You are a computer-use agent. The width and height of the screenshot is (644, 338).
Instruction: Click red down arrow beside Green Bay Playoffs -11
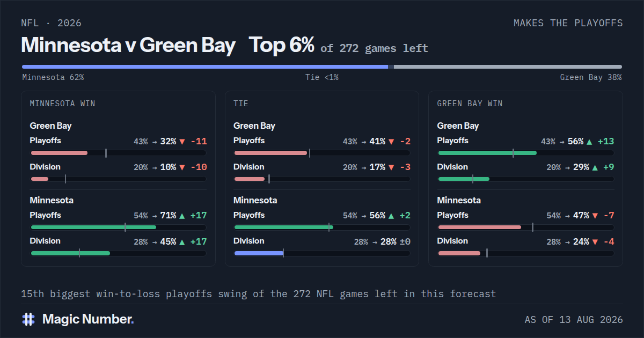click(x=182, y=142)
